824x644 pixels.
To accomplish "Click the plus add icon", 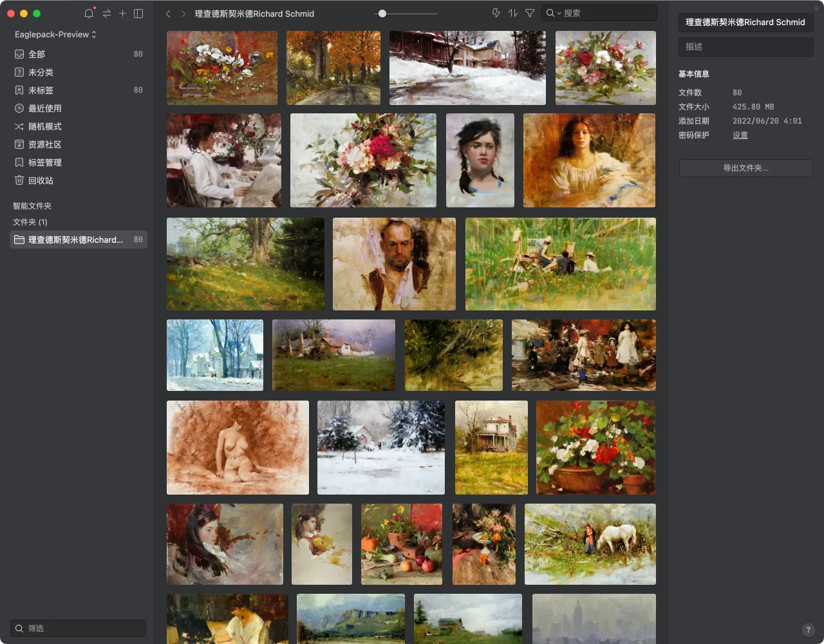I will [122, 14].
